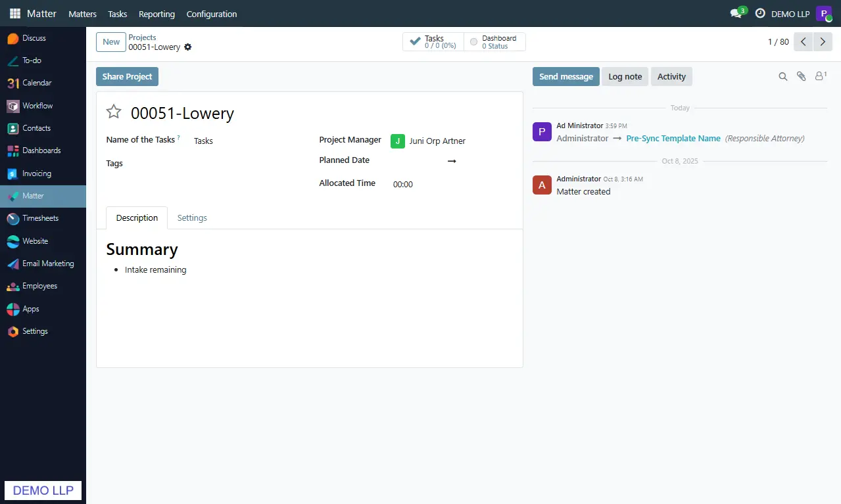Open the Reporting menu
The width and height of the screenshot is (841, 504).
click(156, 14)
